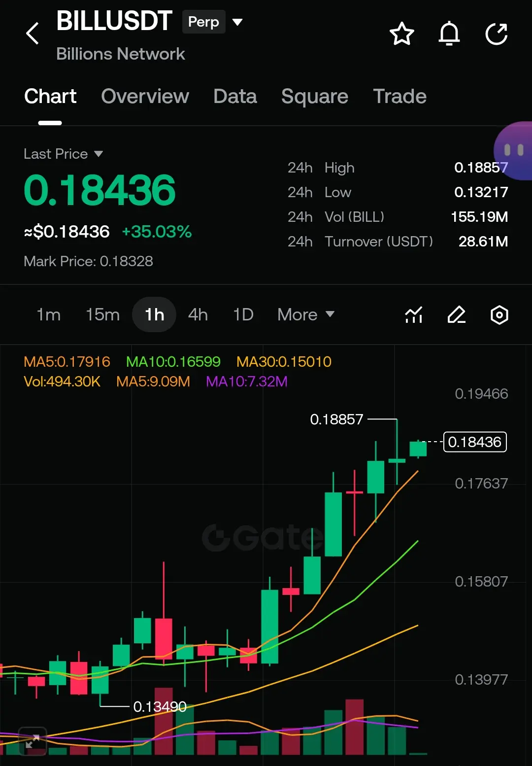The height and width of the screenshot is (766, 532).
Task: Open the More timeframes dropdown
Action: click(306, 314)
